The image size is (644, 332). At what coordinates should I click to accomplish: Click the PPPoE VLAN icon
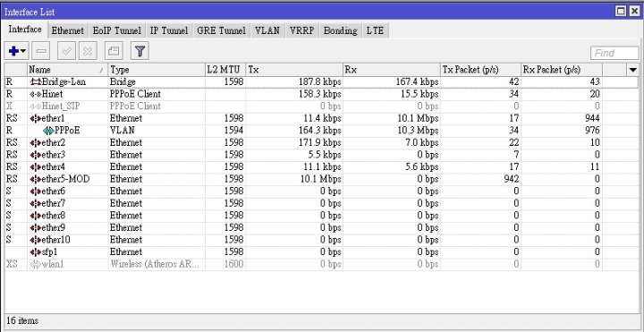point(48,131)
